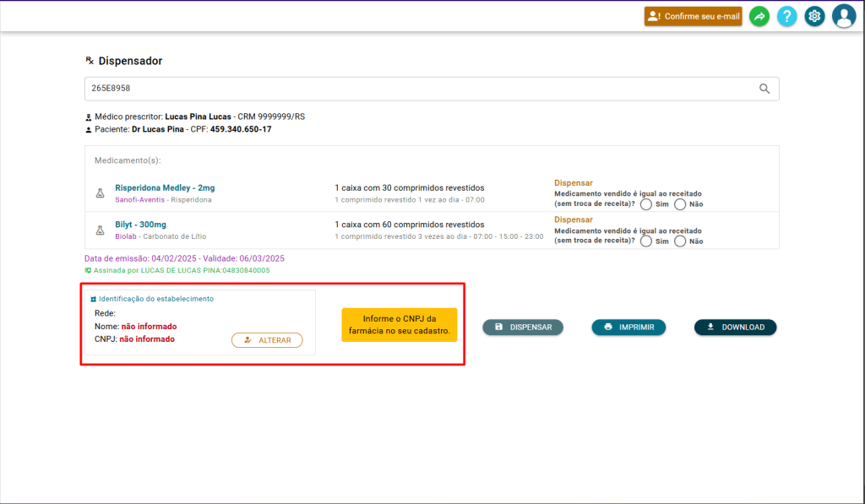The width and height of the screenshot is (865, 504).
Task: Open settings gear icon
Action: click(x=814, y=17)
